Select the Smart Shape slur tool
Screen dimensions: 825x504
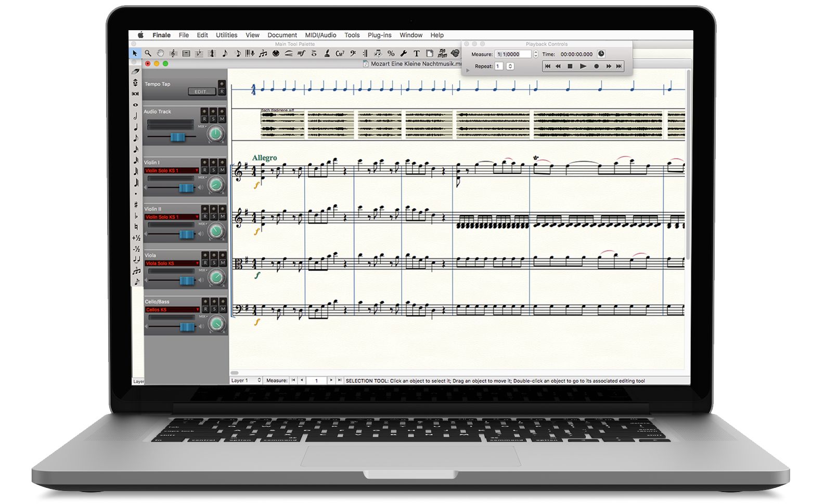tap(288, 53)
